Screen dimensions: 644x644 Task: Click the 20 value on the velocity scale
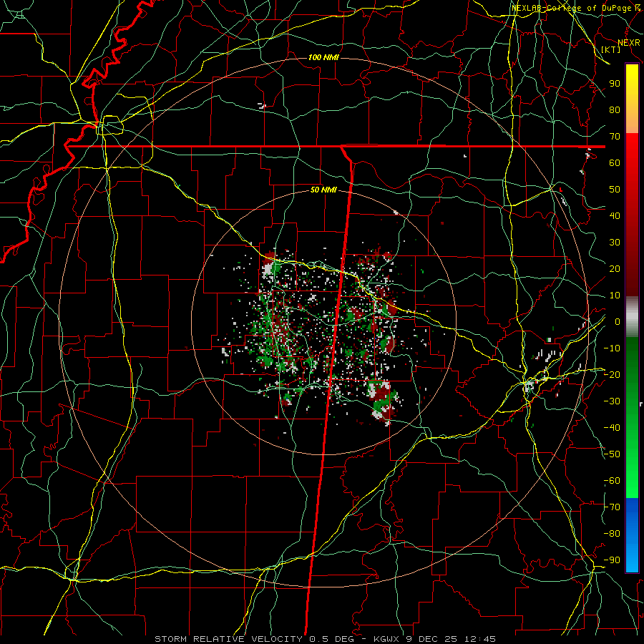[615, 268]
